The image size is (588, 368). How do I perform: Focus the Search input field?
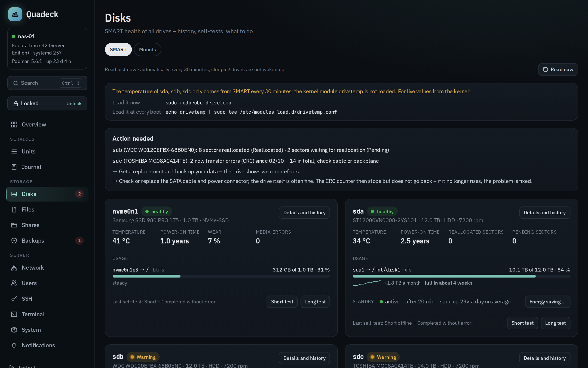[x=47, y=83]
